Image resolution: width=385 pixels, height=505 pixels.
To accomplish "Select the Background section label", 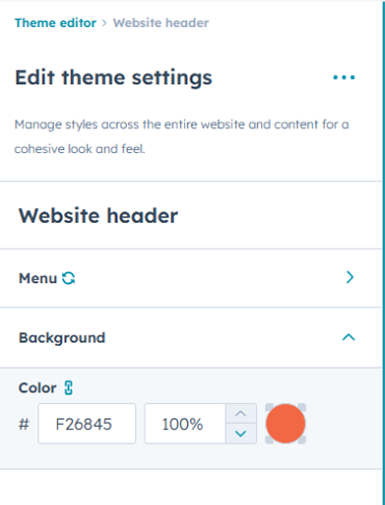I will (x=62, y=338).
